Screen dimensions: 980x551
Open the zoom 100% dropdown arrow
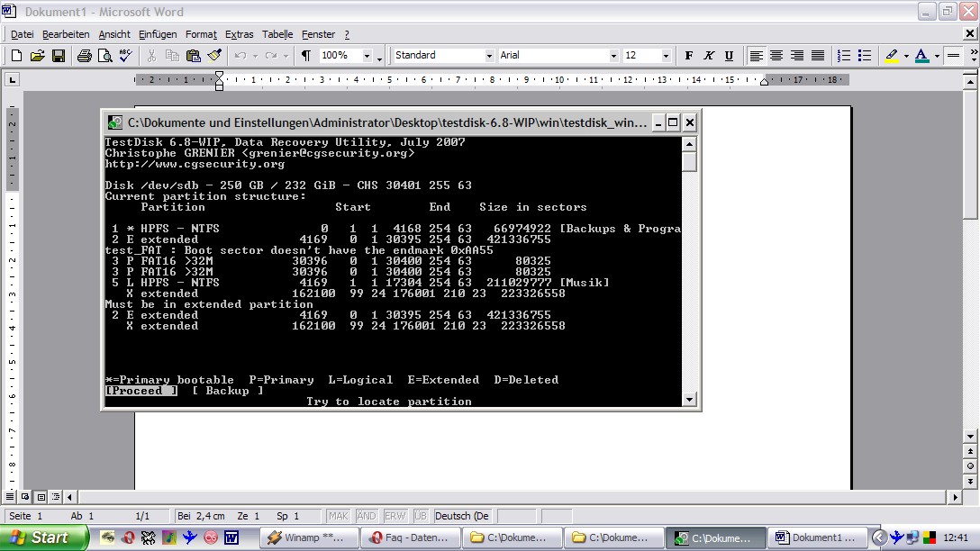(367, 56)
